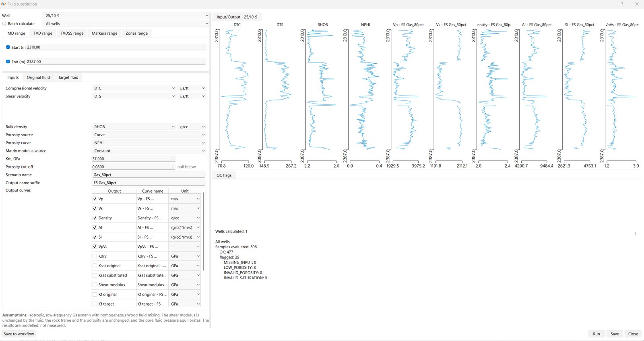The width and height of the screenshot is (644, 341).
Task: Open the Porosity curve NPHI dropdown
Action: 149,143
